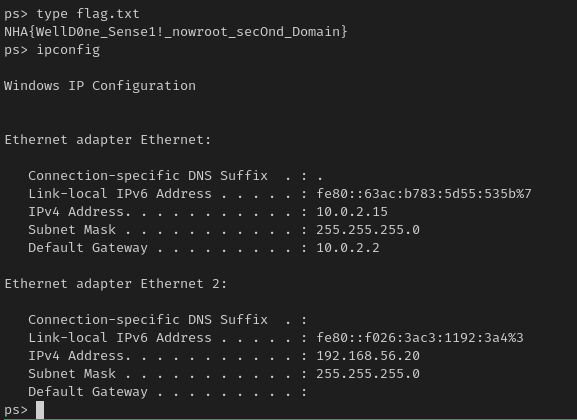The height and width of the screenshot is (420, 577).
Task: Click the terminal cursor at the last prompt
Action: 40,410
